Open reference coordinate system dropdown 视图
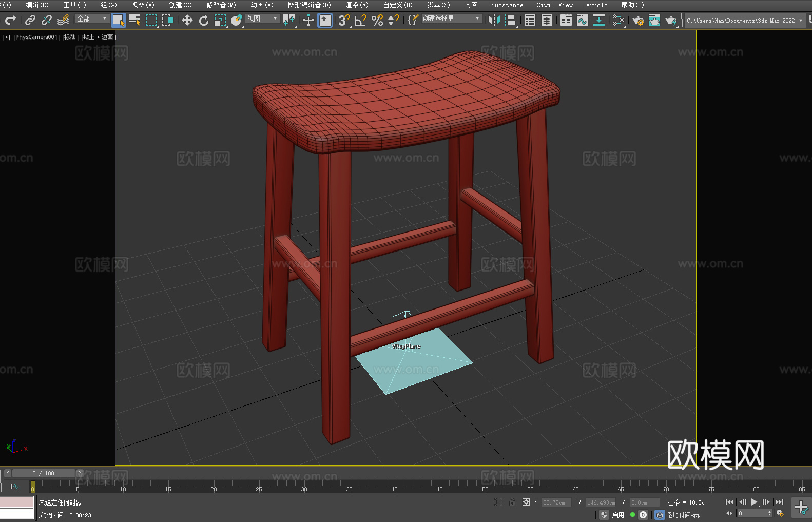 (x=262, y=18)
